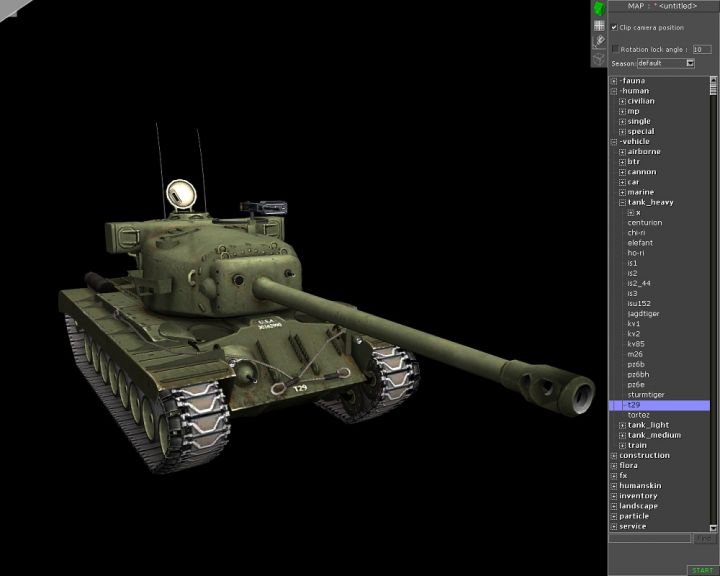
Task: Collapse the tank_heavy folder
Action: [x=622, y=203]
